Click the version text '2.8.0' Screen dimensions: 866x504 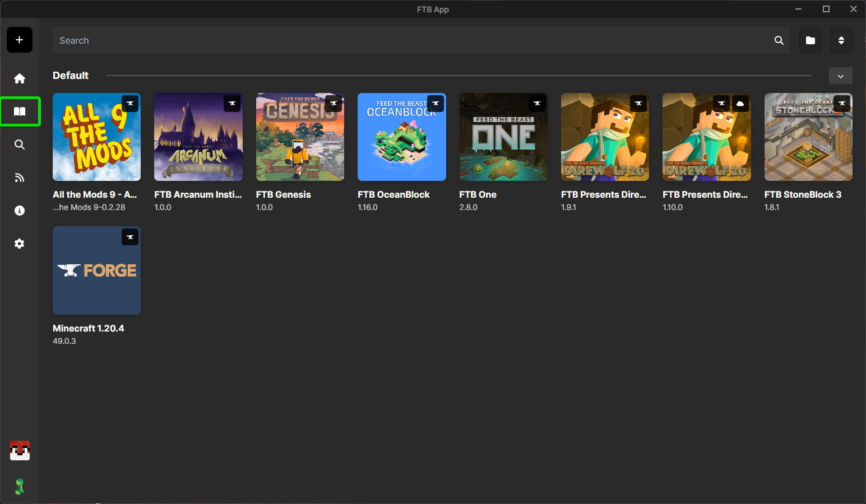[x=469, y=207]
